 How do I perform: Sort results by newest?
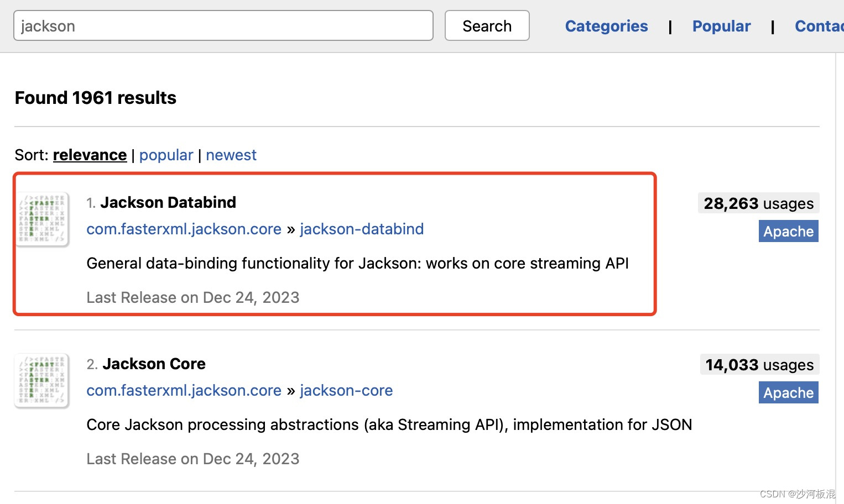coord(231,155)
